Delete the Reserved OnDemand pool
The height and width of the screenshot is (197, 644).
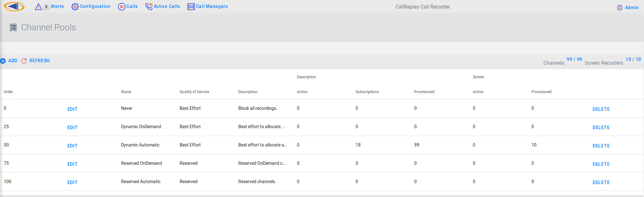[601, 164]
